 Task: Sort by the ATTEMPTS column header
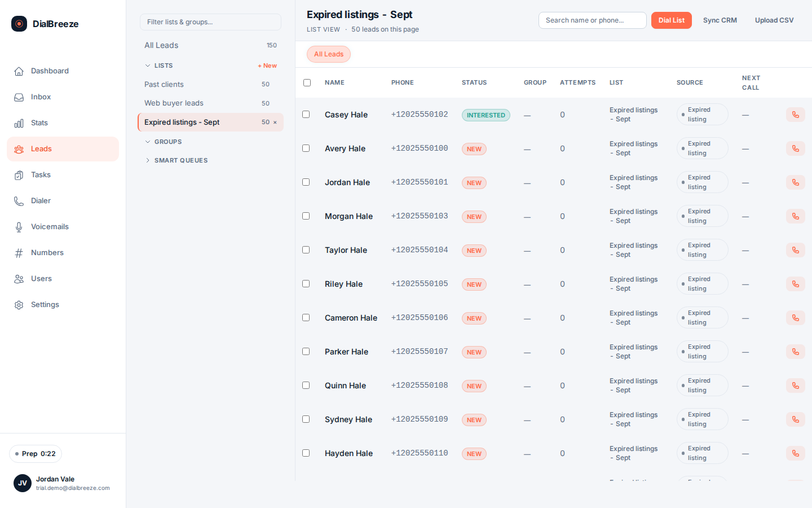[577, 82]
